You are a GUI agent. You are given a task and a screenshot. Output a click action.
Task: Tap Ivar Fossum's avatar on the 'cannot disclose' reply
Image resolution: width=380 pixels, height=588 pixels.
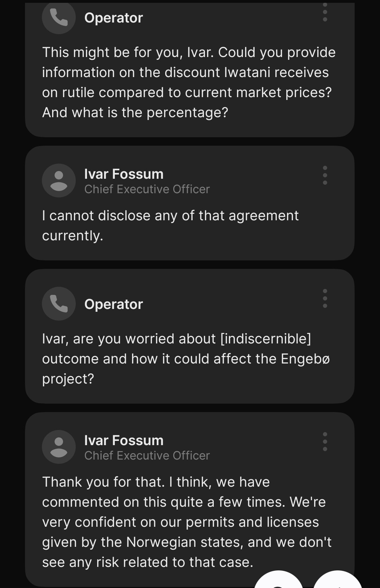tap(59, 181)
